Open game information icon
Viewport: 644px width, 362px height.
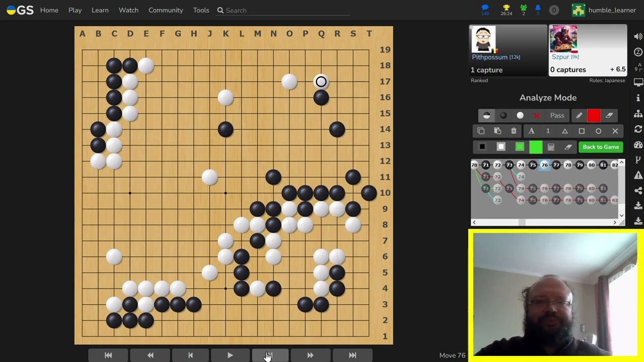coord(638,98)
